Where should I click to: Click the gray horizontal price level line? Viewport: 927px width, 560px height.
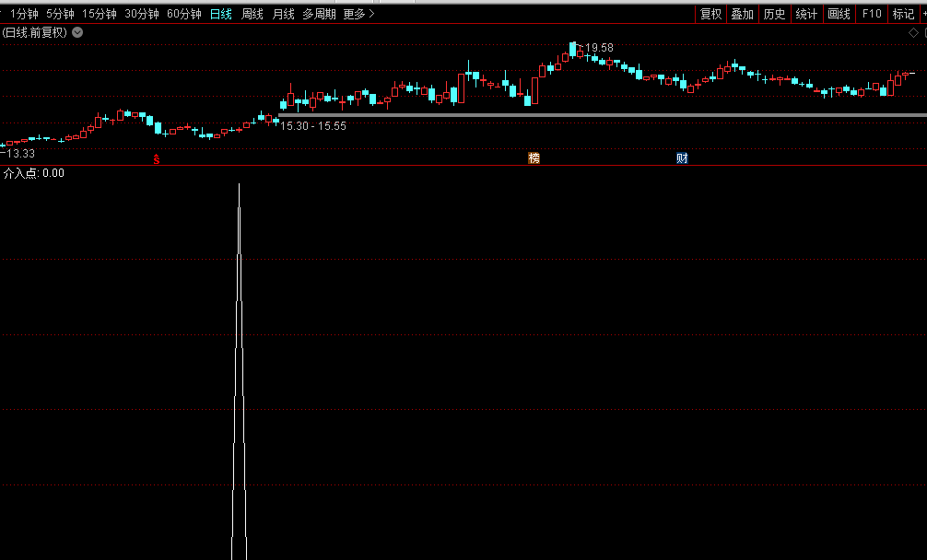(x=599, y=115)
